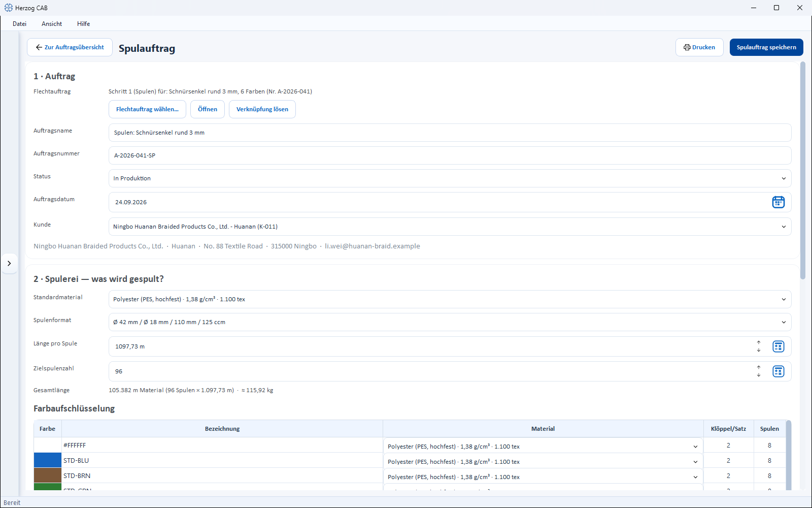The height and width of the screenshot is (508, 812).
Task: Click the blue STD-BLU color swatch
Action: point(48,460)
